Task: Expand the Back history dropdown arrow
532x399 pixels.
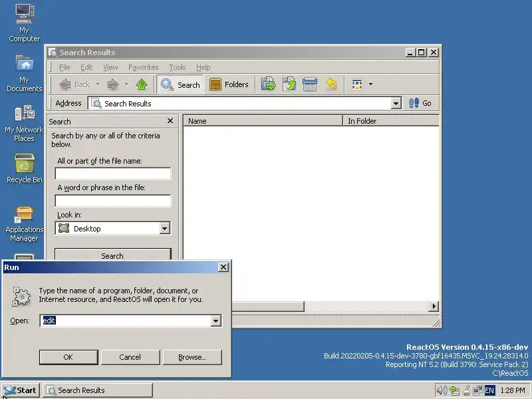Action: 98,84
